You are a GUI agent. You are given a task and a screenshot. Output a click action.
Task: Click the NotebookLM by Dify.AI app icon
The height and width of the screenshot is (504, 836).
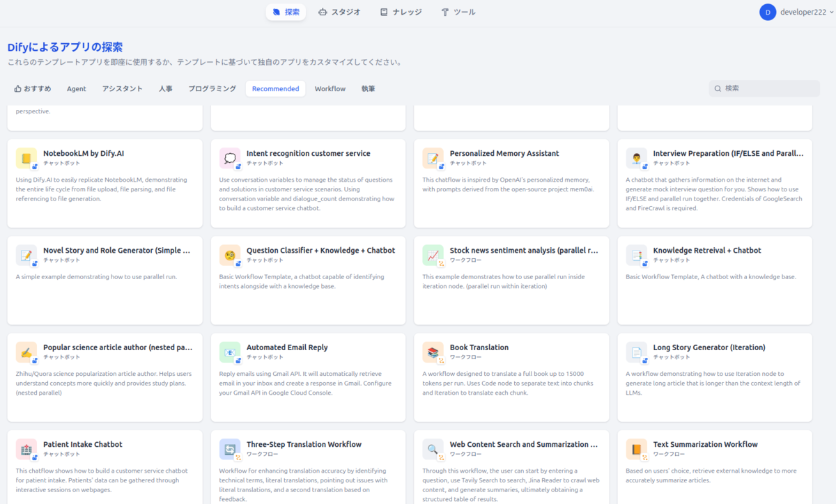tap(26, 158)
